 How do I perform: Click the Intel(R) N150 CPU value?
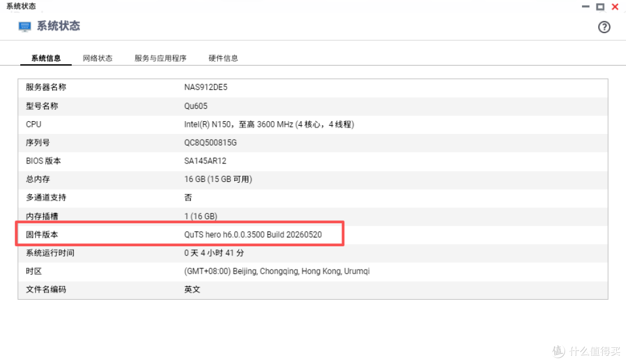click(269, 125)
